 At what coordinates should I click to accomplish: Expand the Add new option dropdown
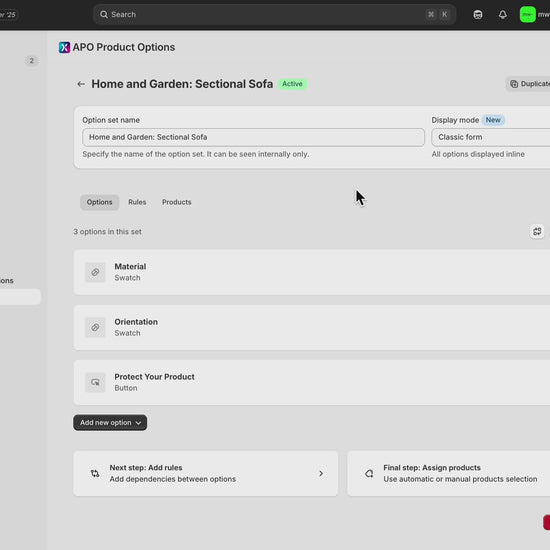click(x=110, y=423)
